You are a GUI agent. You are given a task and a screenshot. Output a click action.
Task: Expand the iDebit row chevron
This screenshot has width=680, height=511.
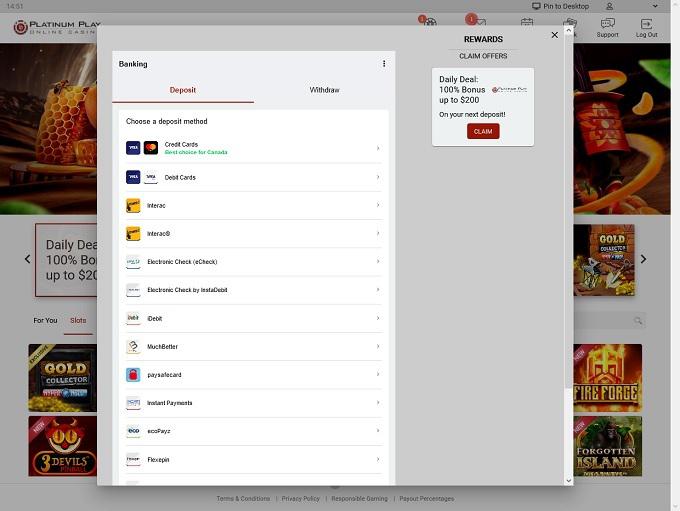378,318
